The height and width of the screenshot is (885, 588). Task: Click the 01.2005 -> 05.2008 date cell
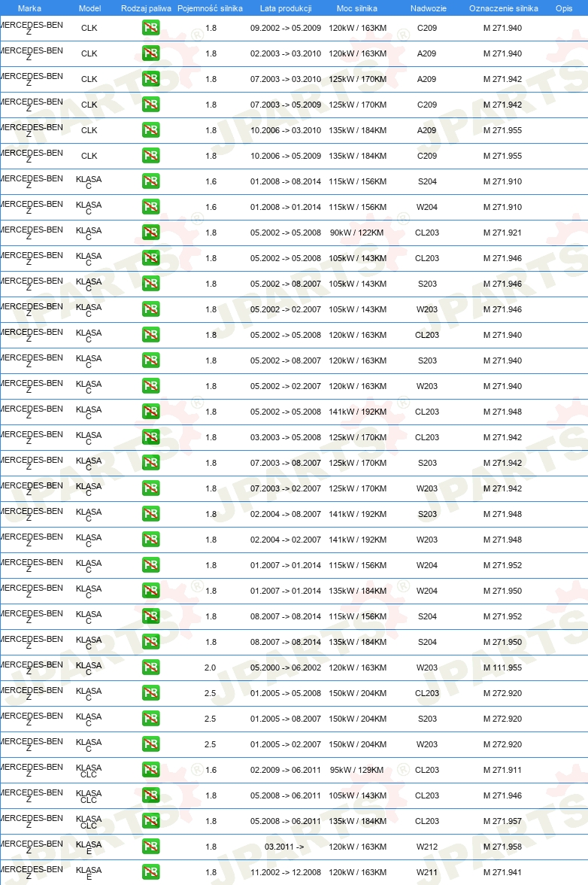pos(285,692)
